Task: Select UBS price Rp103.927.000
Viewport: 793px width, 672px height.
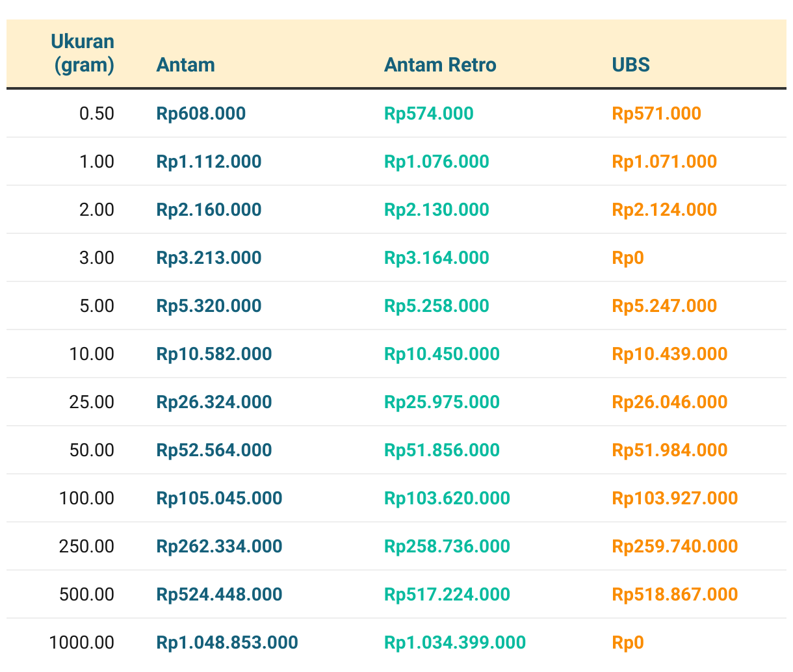Action: tap(675, 498)
